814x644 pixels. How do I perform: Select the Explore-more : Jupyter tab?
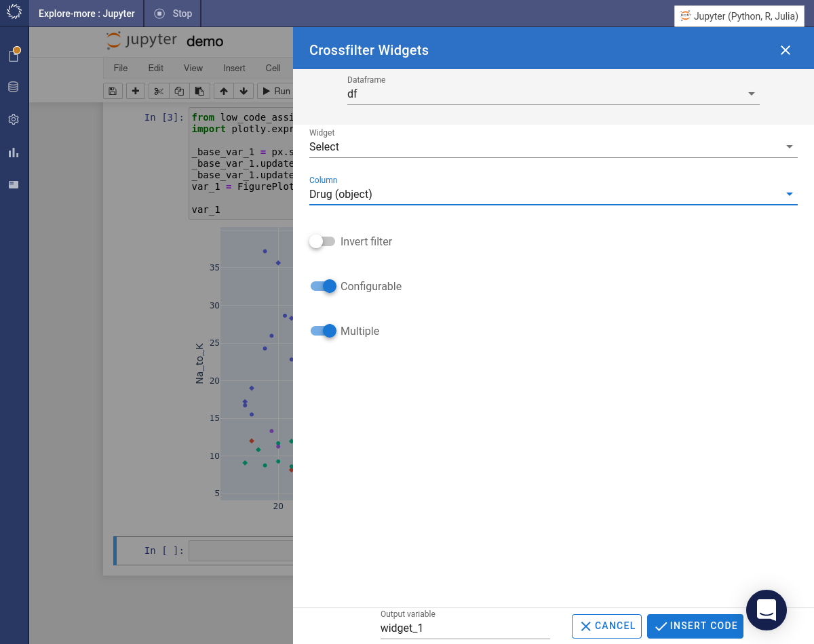click(87, 14)
